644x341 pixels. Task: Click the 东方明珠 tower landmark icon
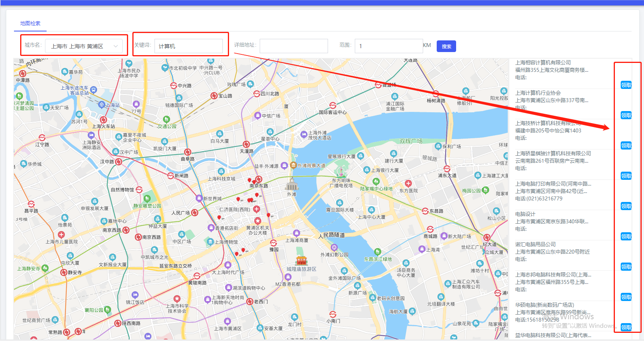pos(341,171)
